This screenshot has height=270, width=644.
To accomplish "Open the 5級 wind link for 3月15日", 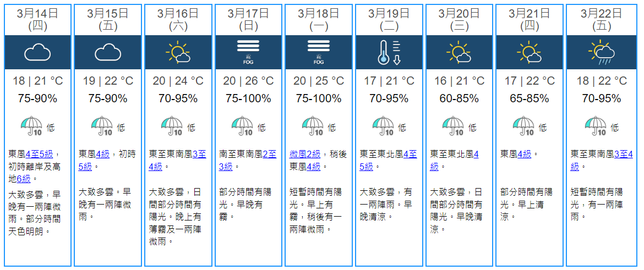I will 85,167.
